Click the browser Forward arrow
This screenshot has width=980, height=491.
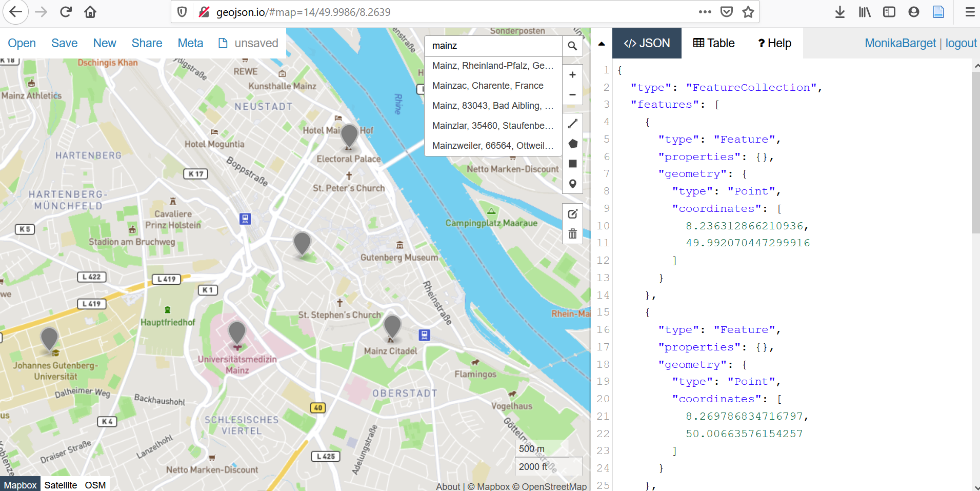[41, 12]
